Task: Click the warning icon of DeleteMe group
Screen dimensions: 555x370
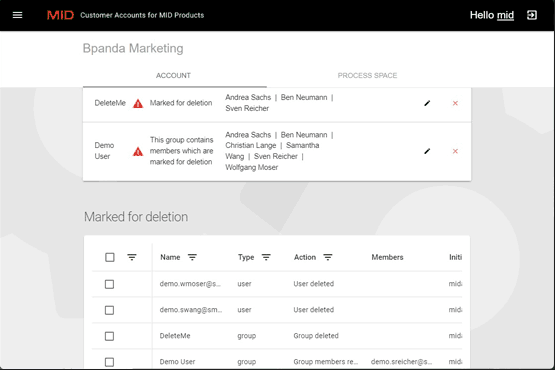Action: point(138,104)
